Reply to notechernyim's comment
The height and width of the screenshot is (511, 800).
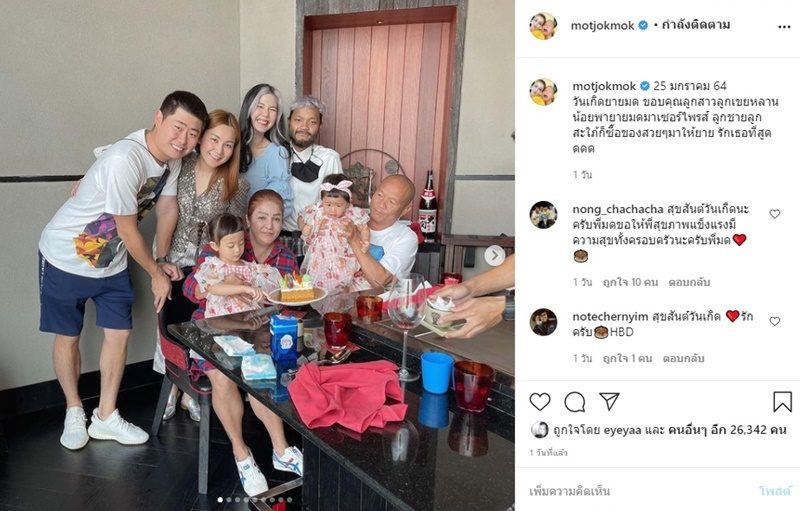tap(683, 359)
